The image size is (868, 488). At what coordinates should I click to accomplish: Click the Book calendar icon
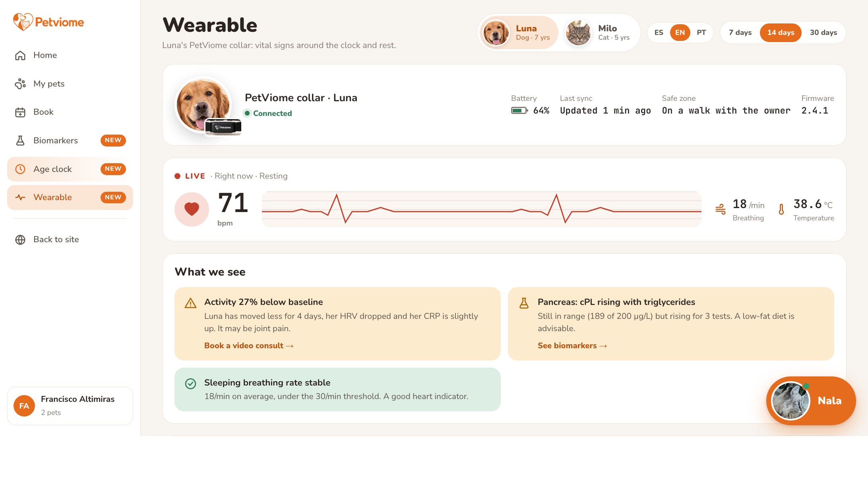click(20, 112)
